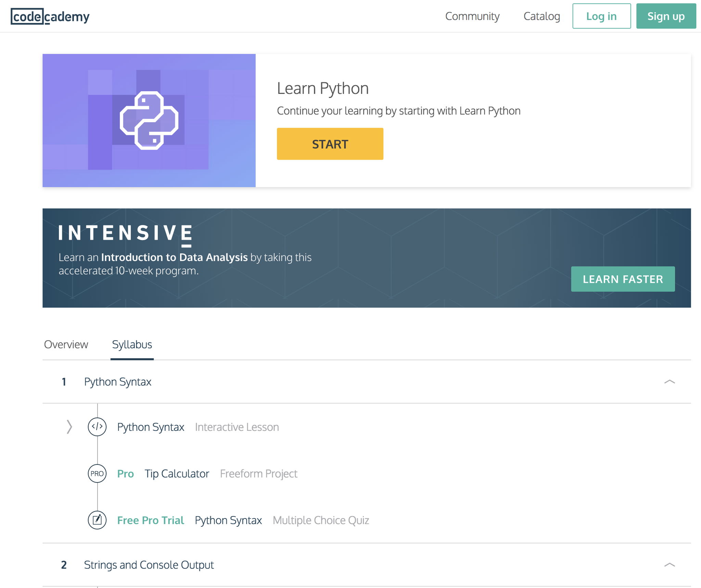Image resolution: width=701 pixels, height=588 pixels.
Task: Click the section 1 Python Syntax heading
Action: point(117,382)
